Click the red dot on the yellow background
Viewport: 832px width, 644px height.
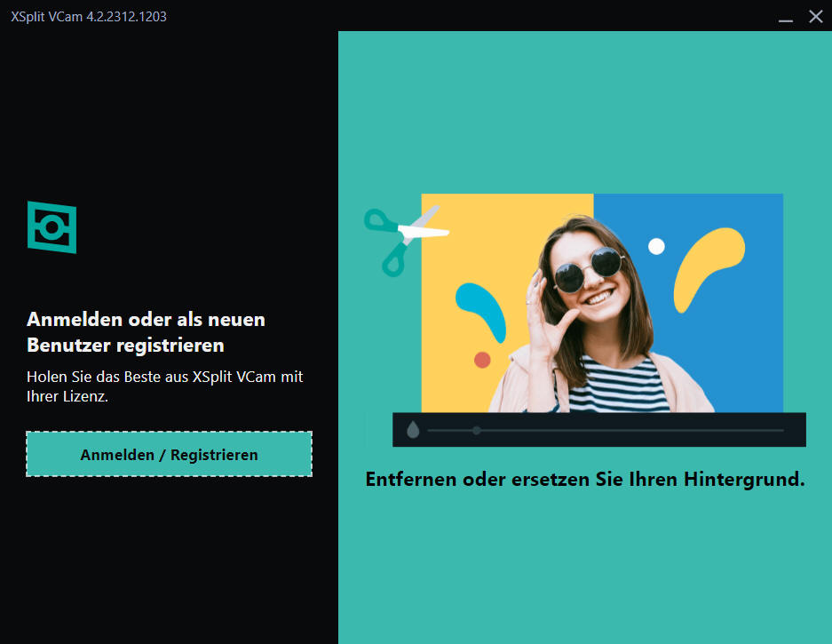[x=482, y=360]
